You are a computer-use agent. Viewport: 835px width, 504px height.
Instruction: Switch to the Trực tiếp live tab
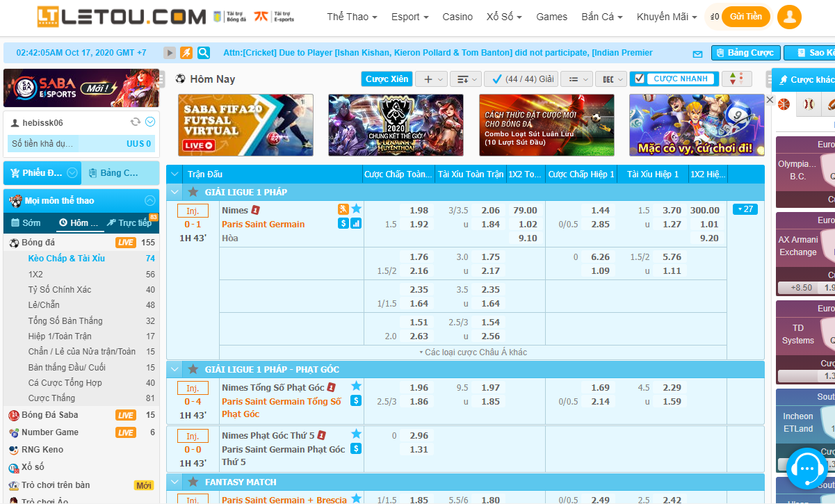(x=129, y=223)
